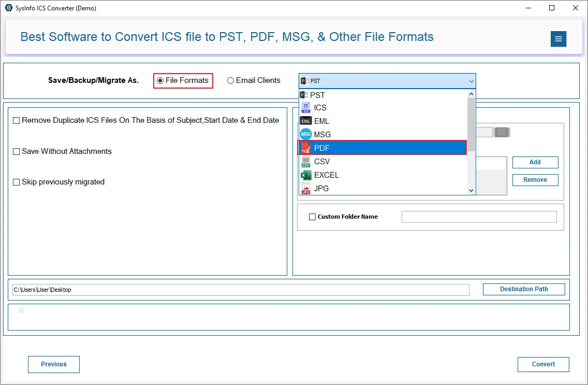This screenshot has height=385, width=588.
Task: Maximize the ICS Converter window
Action: pyautogui.click(x=552, y=8)
